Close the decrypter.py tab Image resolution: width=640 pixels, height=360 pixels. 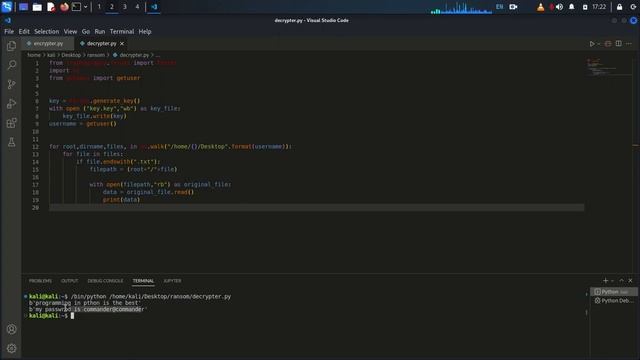[x=122, y=43]
